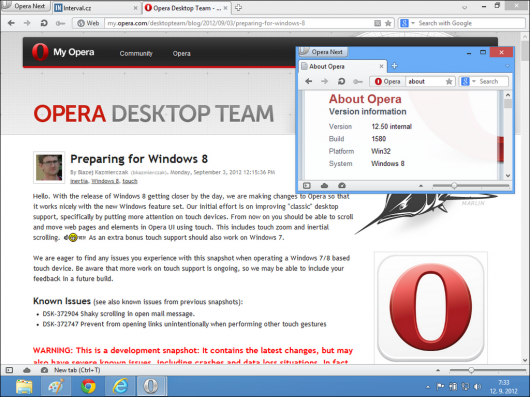Click Opera Turbo icon in main status bar
Viewport: 530px width, 397px height.
[x=44, y=370]
